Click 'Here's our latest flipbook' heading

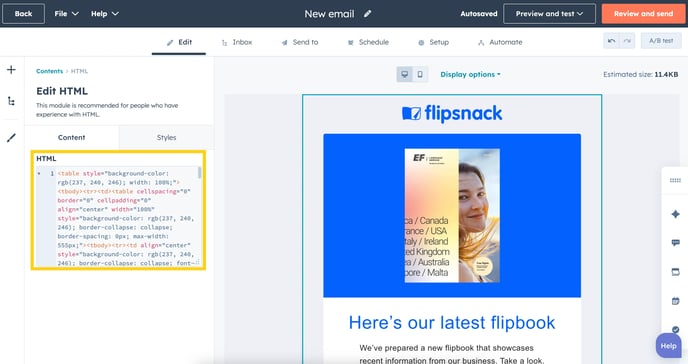point(452,323)
